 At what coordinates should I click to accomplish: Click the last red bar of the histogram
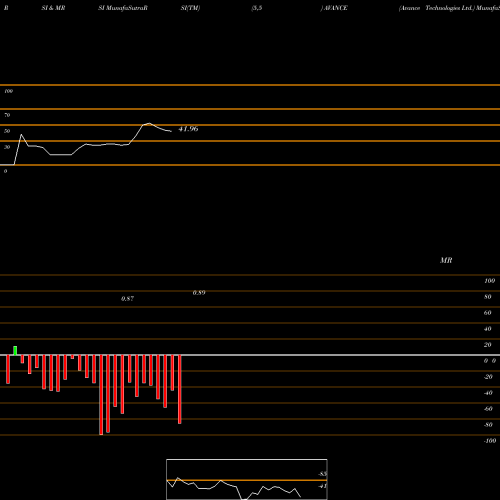point(180,389)
